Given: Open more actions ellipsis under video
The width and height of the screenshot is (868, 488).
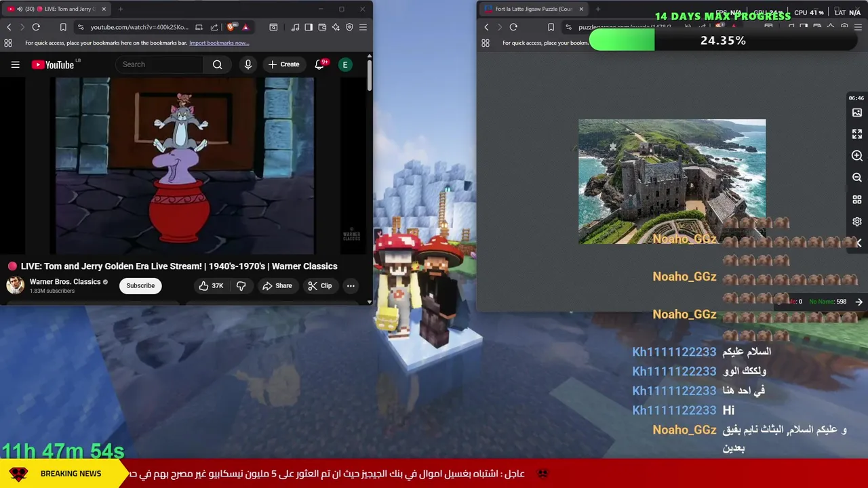Looking at the screenshot, I should 351,285.
